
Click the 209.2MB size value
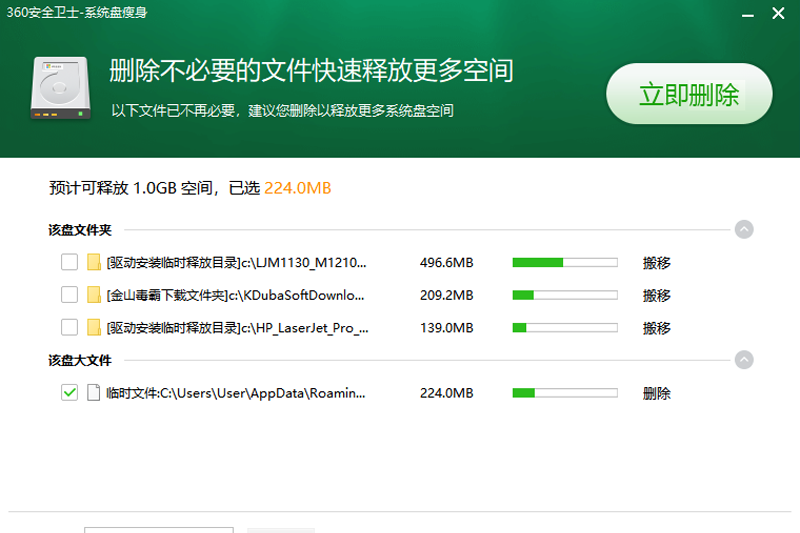tap(446, 295)
